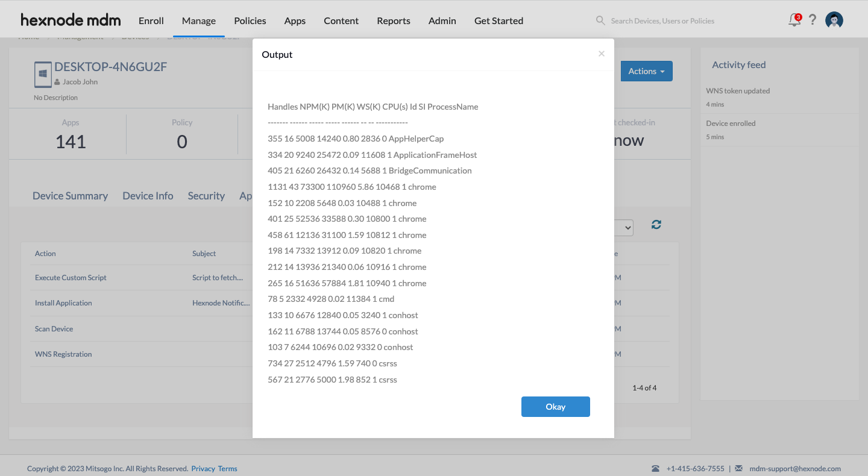Viewport: 868px width, 476px height.
Task: Click the 'Device enrolled' activity entry
Action: point(731,124)
